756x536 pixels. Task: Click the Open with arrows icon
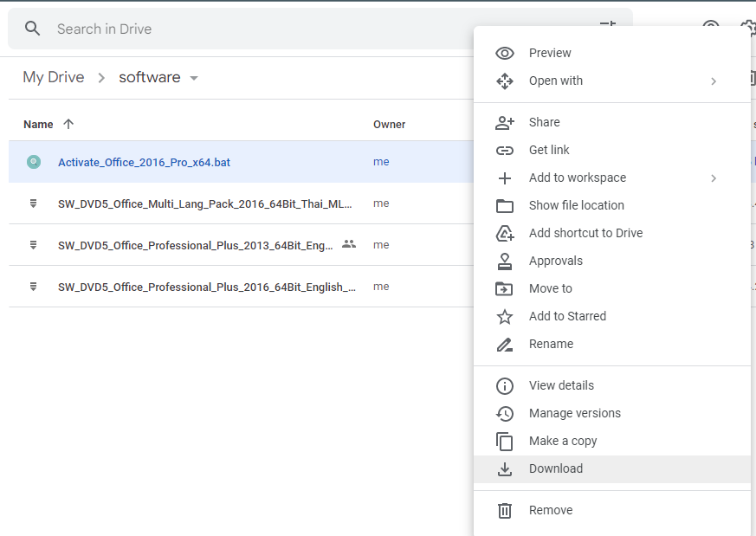[x=504, y=81]
